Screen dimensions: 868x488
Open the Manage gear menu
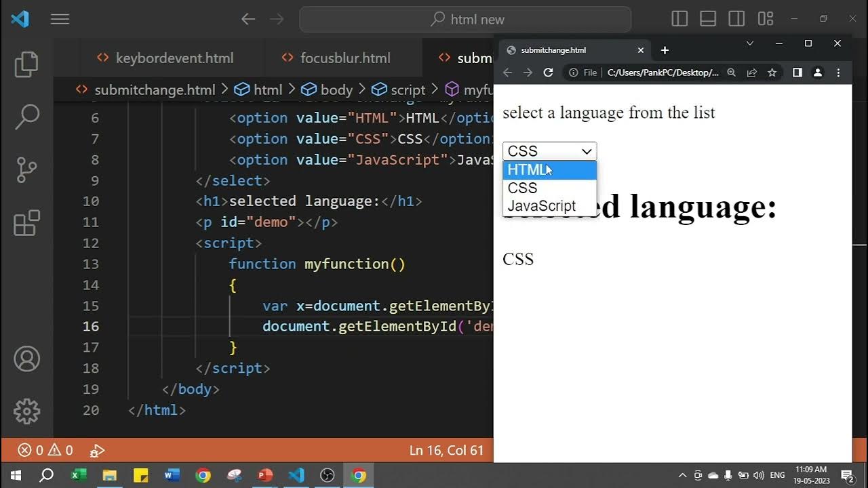click(x=27, y=411)
